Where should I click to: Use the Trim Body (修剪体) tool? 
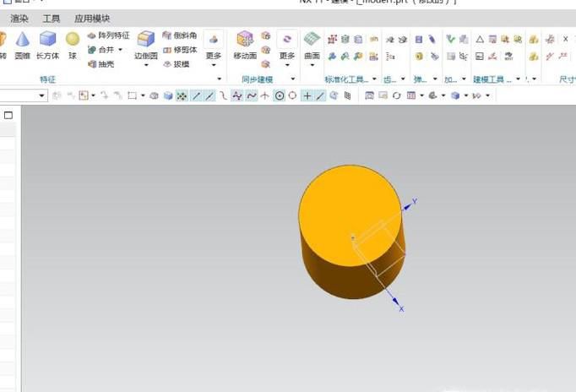(180, 50)
